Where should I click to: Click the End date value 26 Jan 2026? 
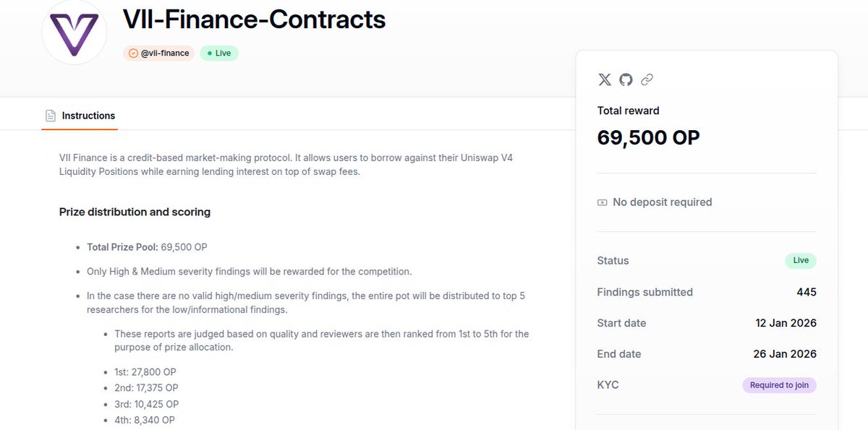pos(785,354)
